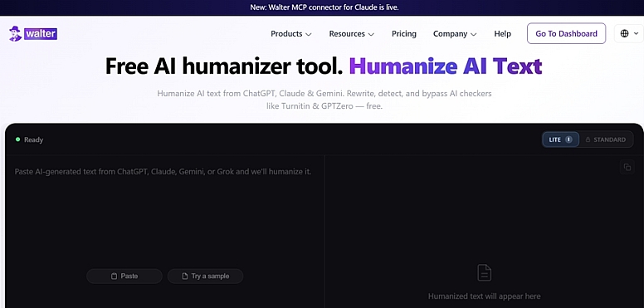The width and height of the screenshot is (644, 308).
Task: Expand the Products menu
Action: point(290,34)
